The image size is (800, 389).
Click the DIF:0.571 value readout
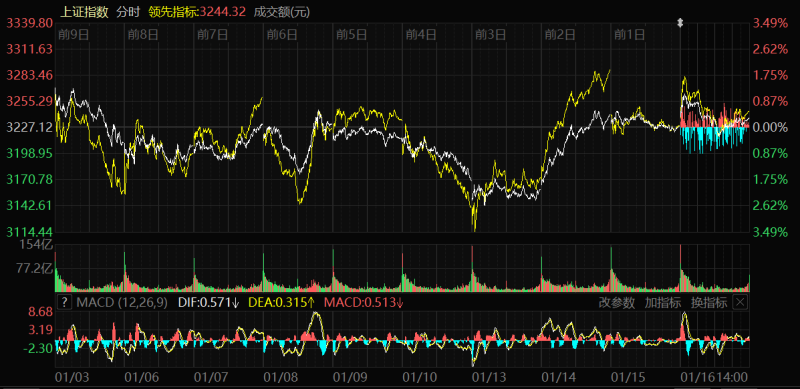(x=208, y=303)
